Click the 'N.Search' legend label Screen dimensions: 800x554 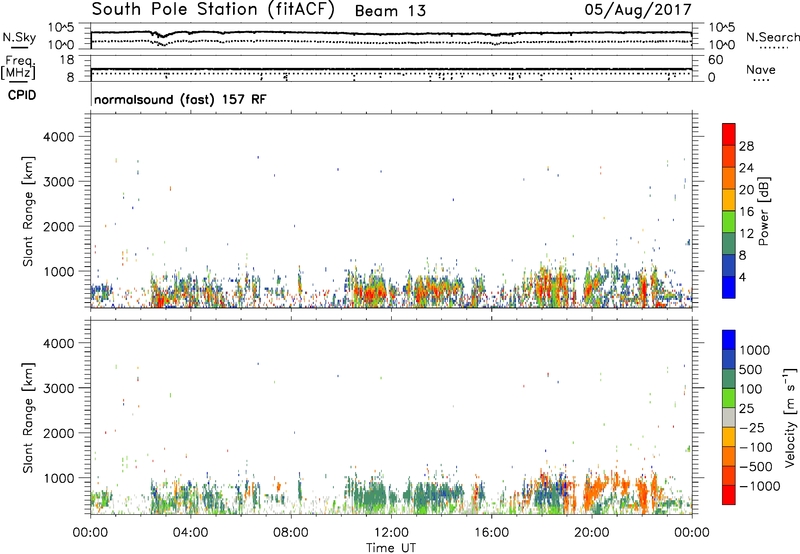(x=773, y=37)
